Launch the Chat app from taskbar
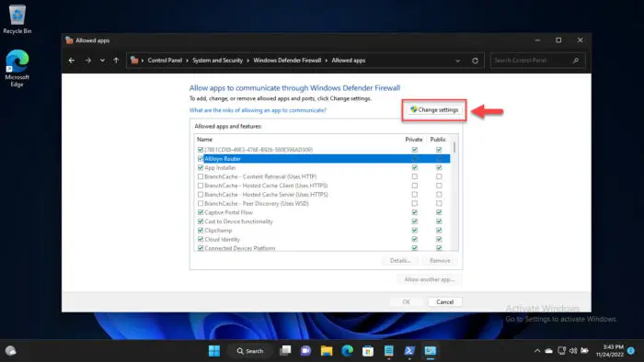Screen dimensions: 644x362 tap(305, 351)
